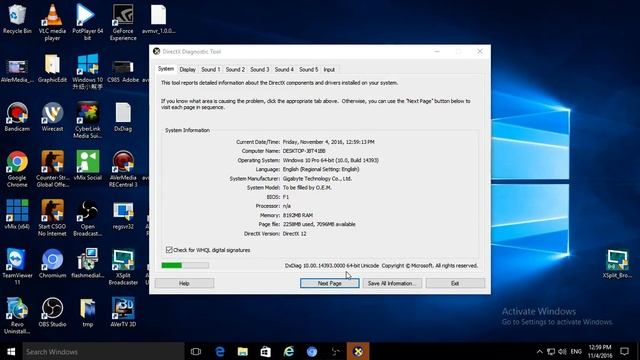Click Save All Information button
The image size is (640, 360).
click(392, 283)
